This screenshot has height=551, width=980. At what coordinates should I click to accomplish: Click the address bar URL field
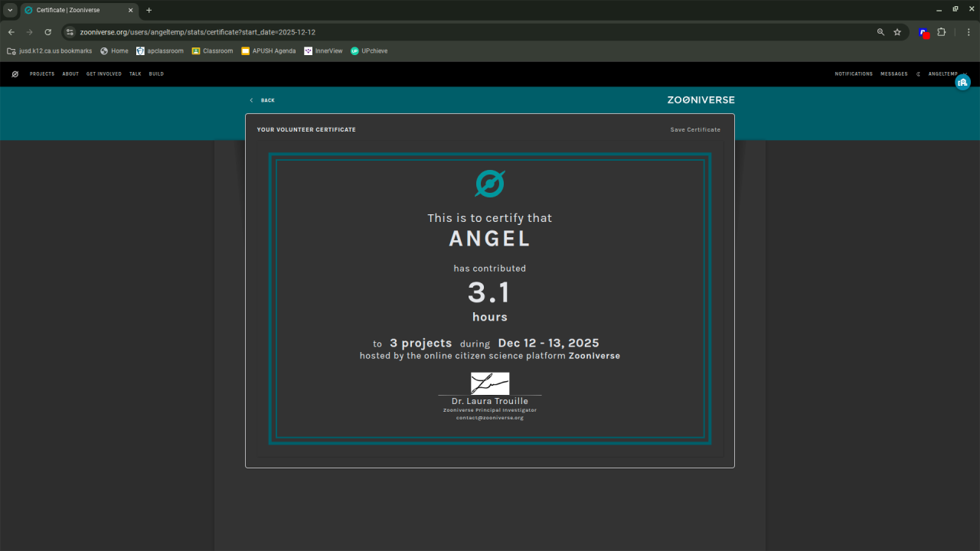(x=475, y=32)
